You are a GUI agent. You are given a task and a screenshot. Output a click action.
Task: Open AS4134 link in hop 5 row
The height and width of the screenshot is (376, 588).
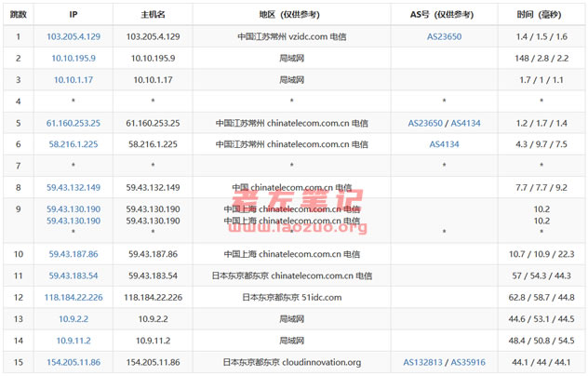point(466,123)
